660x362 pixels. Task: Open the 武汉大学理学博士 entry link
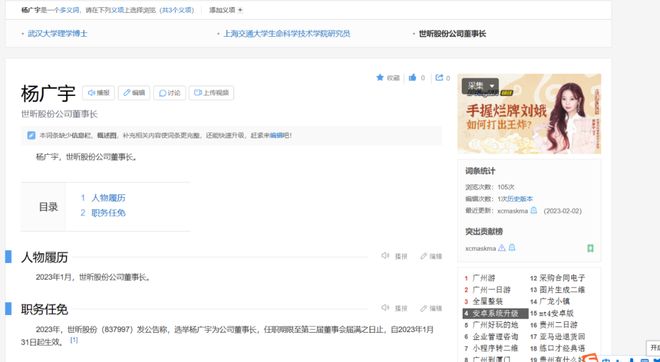tap(57, 34)
